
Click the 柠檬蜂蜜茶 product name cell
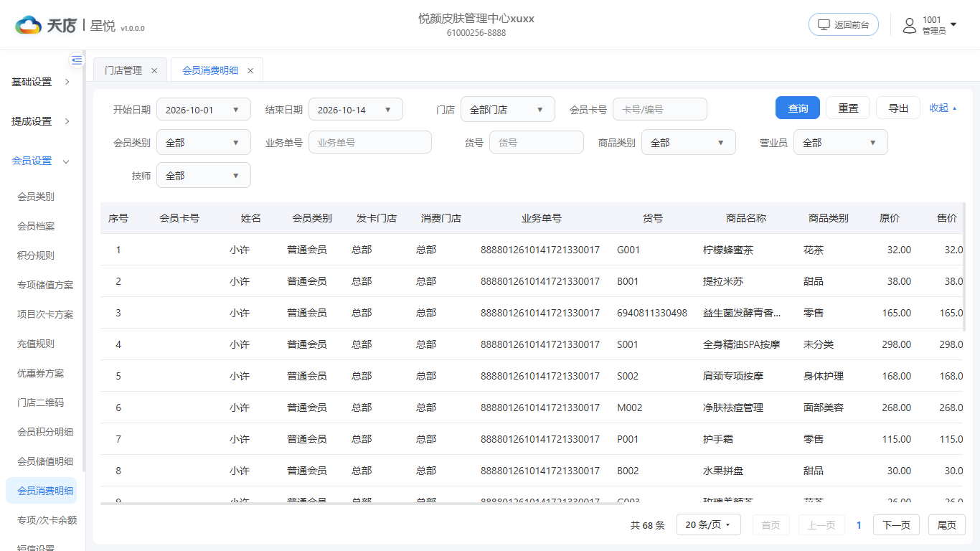(728, 250)
